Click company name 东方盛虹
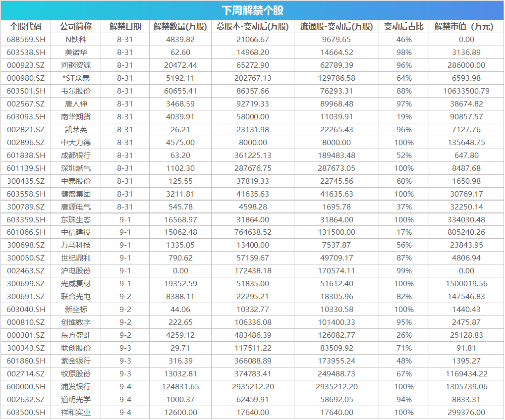Image resolution: width=505 pixels, height=420 pixels. point(76,335)
